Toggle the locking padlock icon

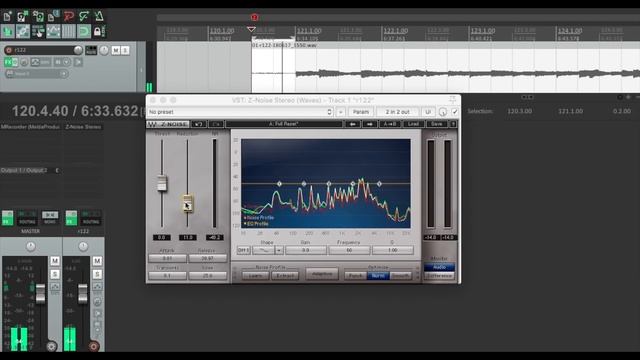pyautogui.click(x=98, y=31)
